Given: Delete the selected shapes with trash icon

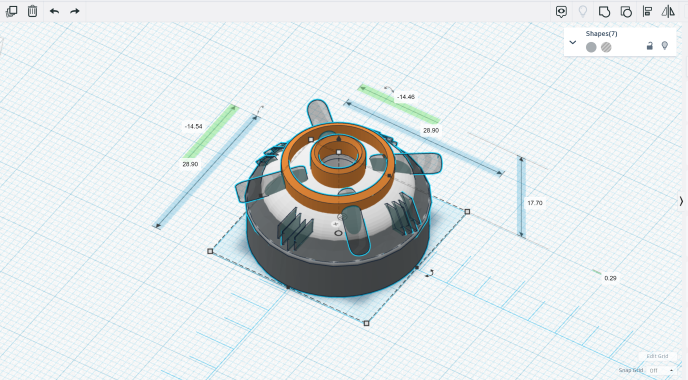Looking at the screenshot, I should coord(32,11).
